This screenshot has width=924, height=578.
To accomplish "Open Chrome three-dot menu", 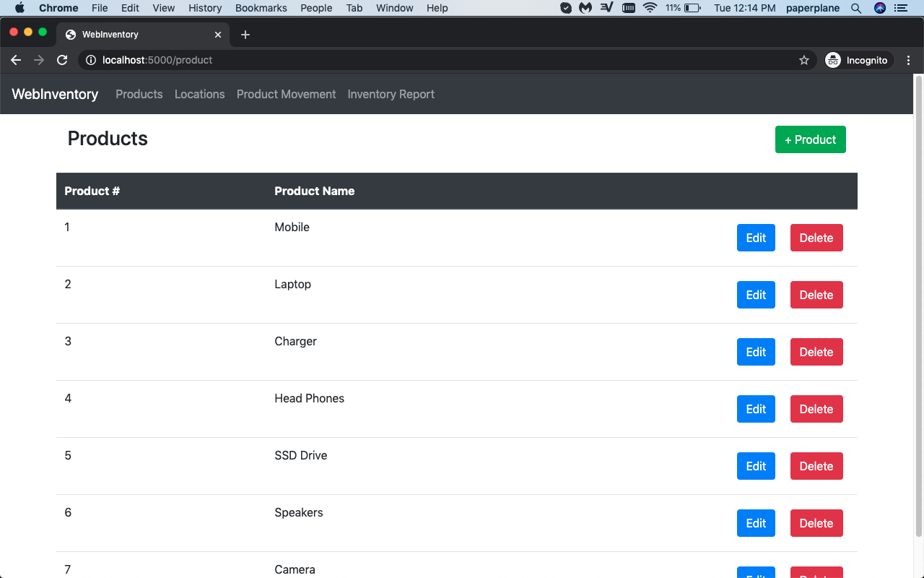I will (x=909, y=60).
